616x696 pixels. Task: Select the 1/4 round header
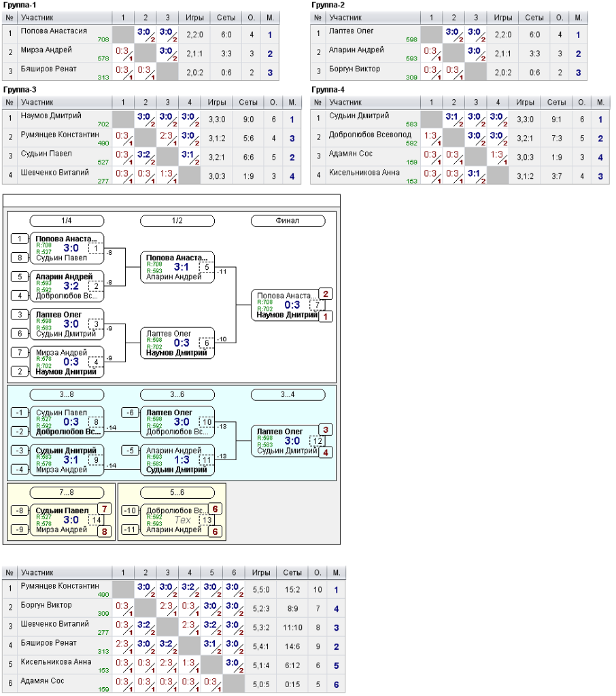[x=67, y=221]
